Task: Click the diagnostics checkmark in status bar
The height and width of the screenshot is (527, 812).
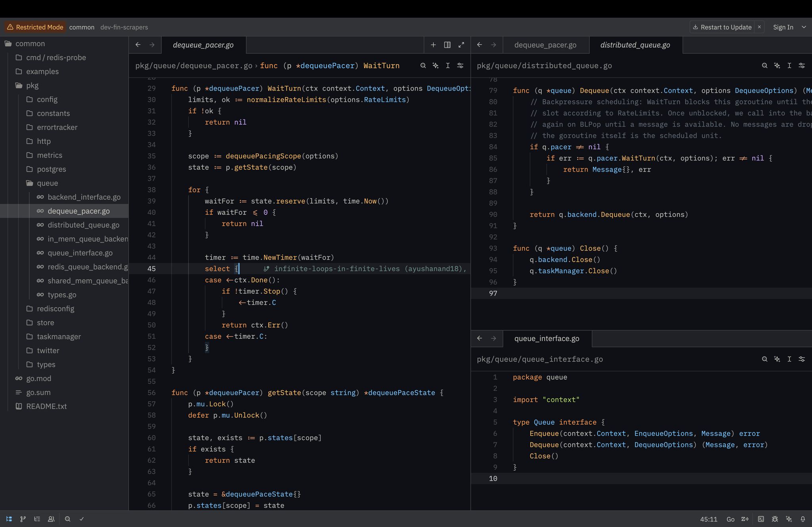Action: tap(82, 519)
